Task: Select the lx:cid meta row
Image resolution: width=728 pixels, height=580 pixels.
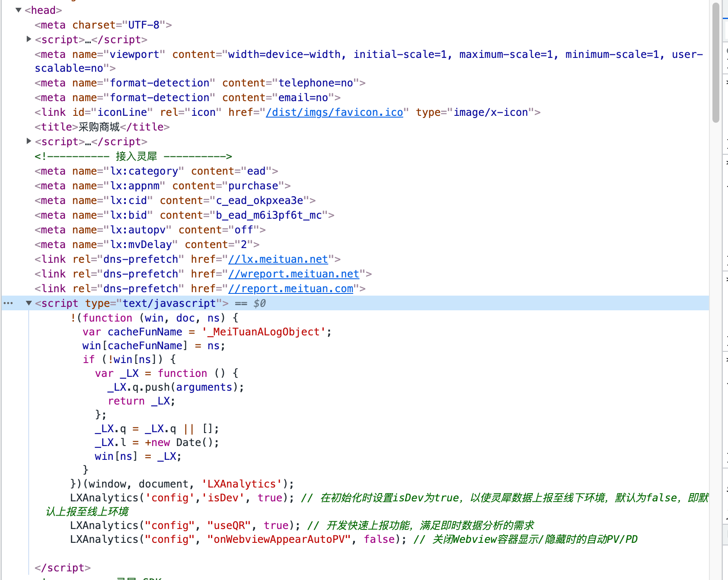Action: pos(175,201)
